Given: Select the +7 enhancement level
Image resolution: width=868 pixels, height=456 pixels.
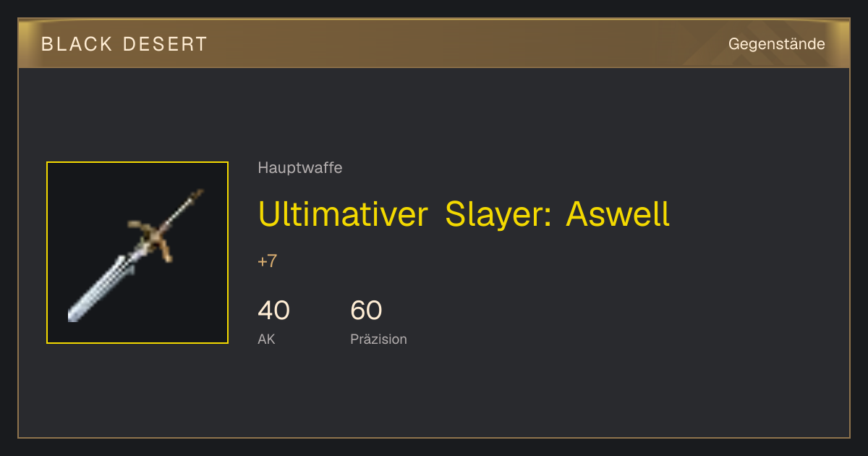Looking at the screenshot, I should click(268, 261).
